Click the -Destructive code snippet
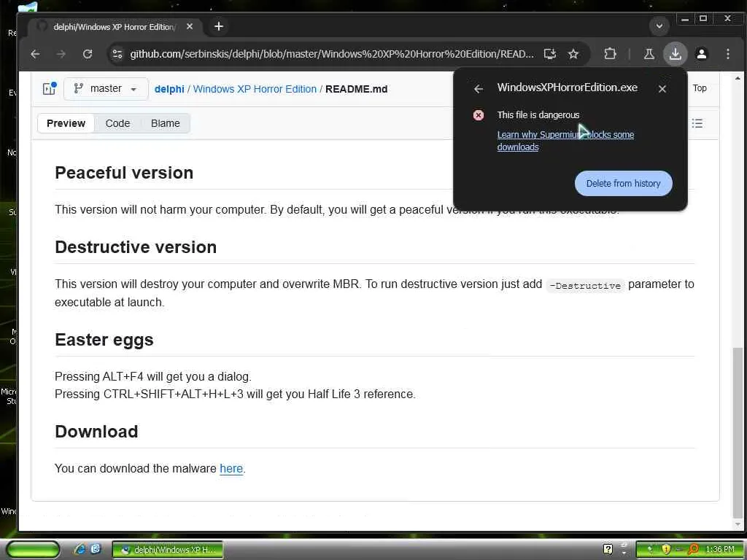Viewport: 747px width, 560px height. click(585, 286)
